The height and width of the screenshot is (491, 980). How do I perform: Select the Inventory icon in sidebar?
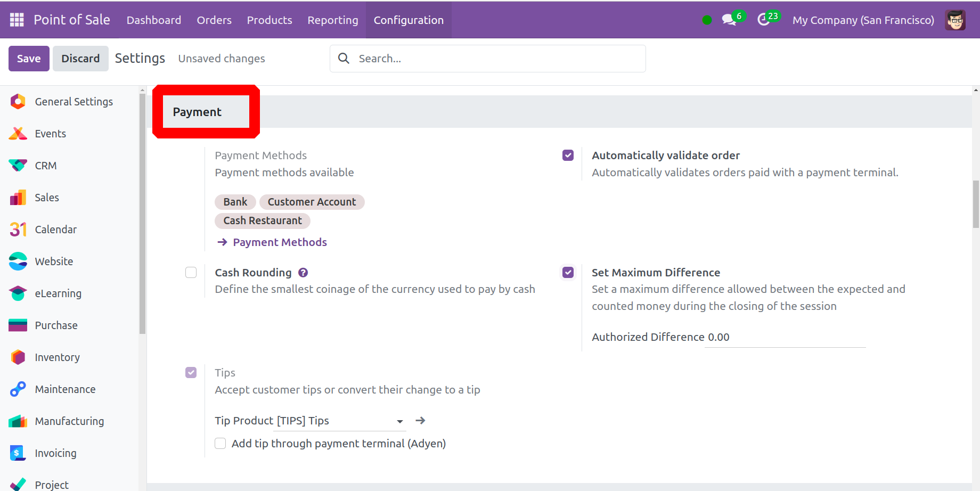pos(18,357)
